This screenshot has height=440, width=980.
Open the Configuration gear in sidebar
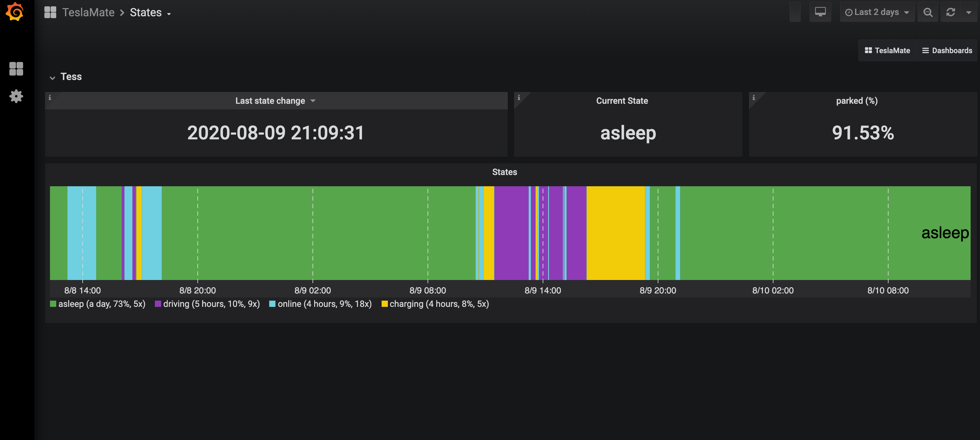pos(16,96)
